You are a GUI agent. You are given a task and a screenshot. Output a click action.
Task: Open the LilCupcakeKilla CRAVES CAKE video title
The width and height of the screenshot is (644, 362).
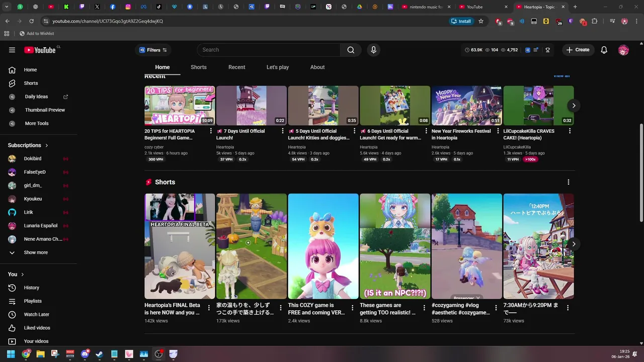[529, 134]
